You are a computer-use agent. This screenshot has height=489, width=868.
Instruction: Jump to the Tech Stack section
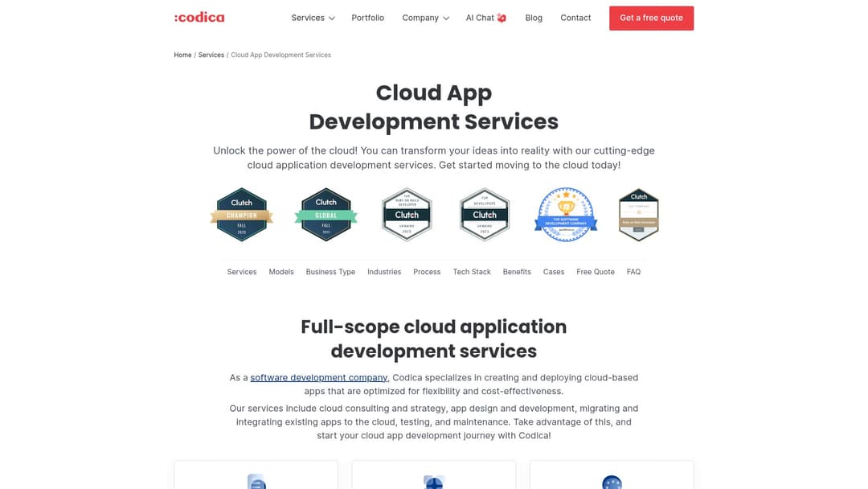[472, 272]
